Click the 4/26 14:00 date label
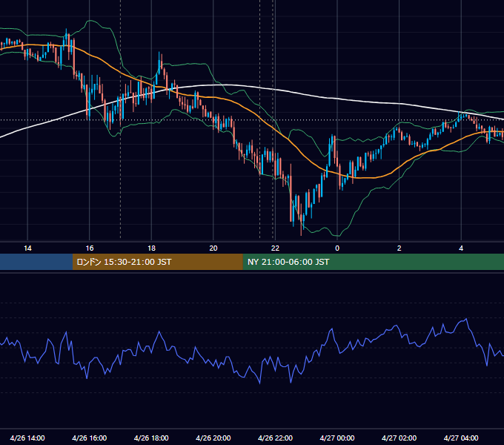The width and height of the screenshot is (504, 445). pyautogui.click(x=27, y=438)
